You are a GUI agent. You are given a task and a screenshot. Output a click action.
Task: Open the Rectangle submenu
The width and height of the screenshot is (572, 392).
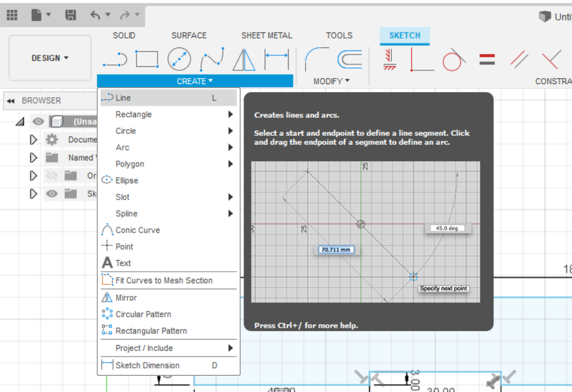pyautogui.click(x=168, y=114)
